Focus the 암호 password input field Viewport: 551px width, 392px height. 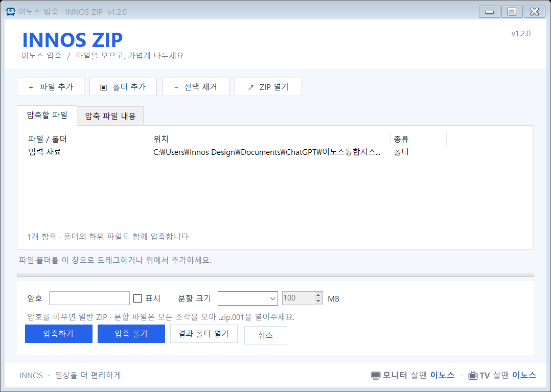89,298
